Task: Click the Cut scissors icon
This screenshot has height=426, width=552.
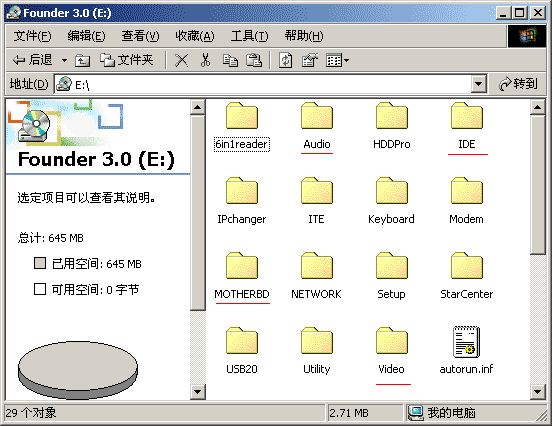Action: point(205,60)
